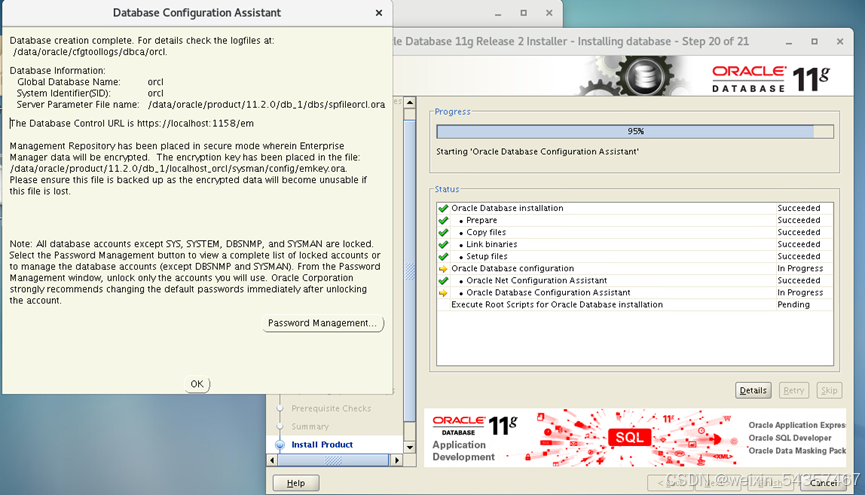
Task: Click the green check beside Oracle Database installation
Action: point(443,208)
